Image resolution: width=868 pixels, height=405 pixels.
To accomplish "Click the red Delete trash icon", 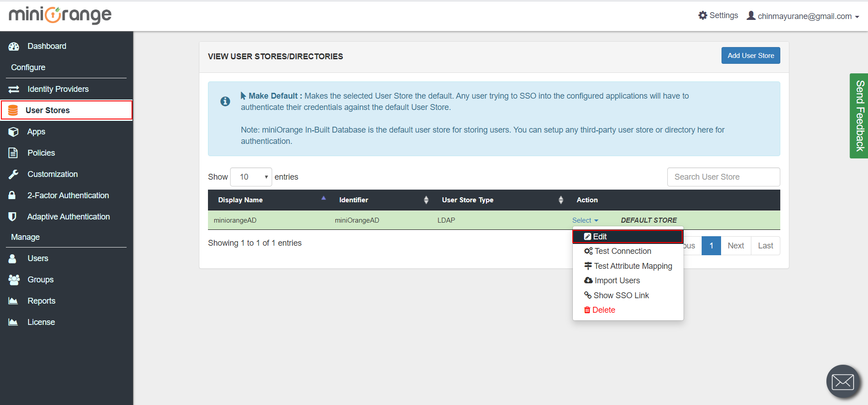I will pyautogui.click(x=587, y=310).
